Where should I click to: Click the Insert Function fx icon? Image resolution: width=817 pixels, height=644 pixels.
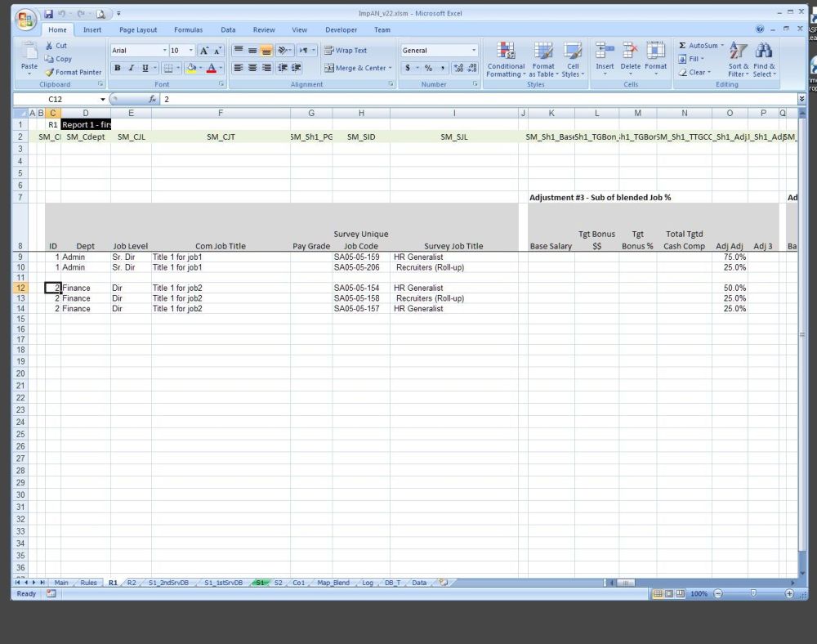coord(152,99)
